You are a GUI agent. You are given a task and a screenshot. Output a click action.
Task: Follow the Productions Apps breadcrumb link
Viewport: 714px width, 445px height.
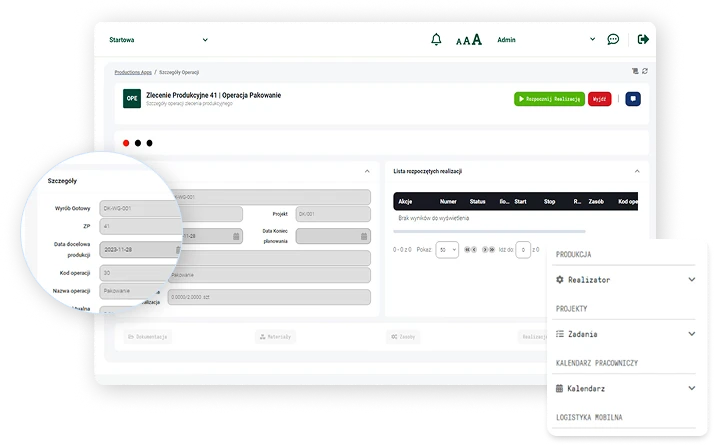(133, 73)
